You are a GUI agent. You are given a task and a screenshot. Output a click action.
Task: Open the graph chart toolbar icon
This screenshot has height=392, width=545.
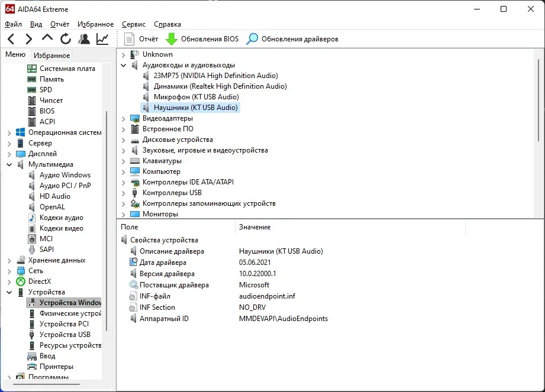(x=102, y=39)
